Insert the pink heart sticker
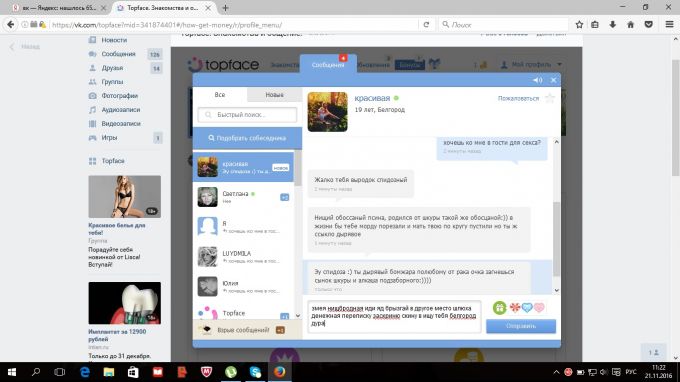The height and width of the screenshot is (382, 680). click(539, 308)
